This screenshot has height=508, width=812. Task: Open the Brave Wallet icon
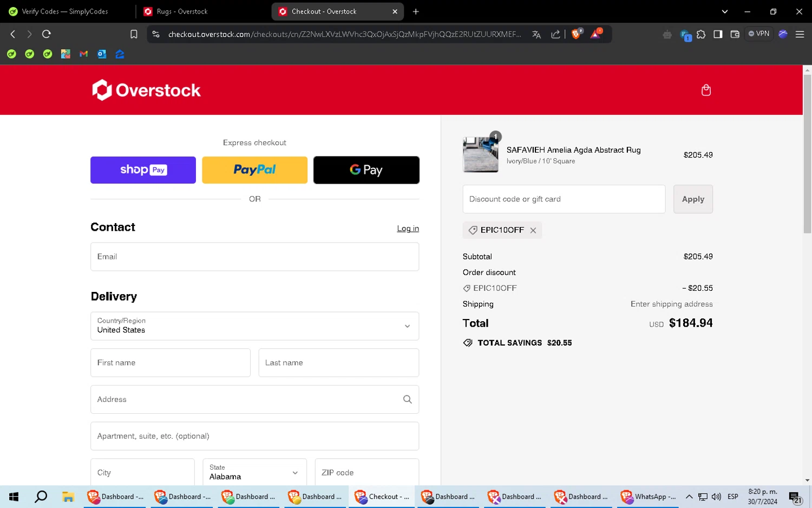point(735,34)
